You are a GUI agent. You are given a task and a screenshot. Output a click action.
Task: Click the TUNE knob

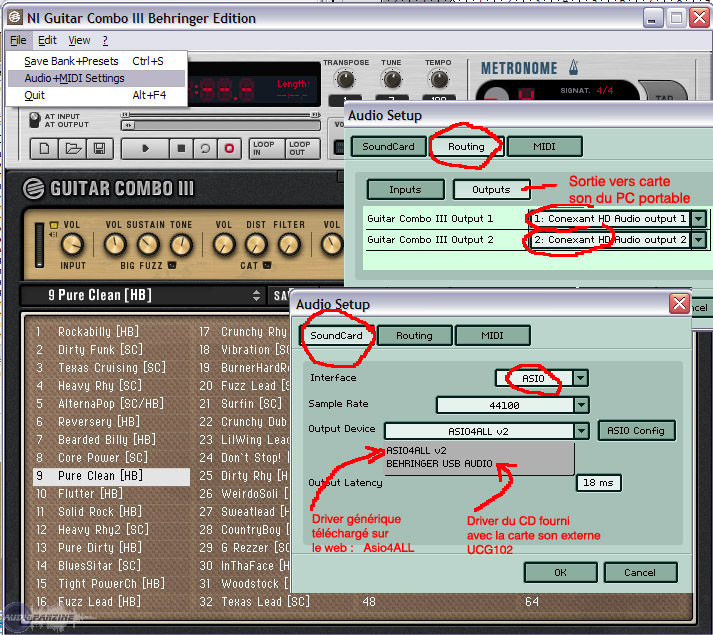click(392, 79)
